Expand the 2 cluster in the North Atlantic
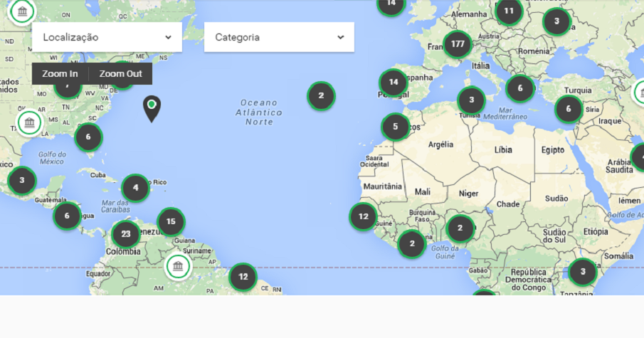 coord(321,95)
